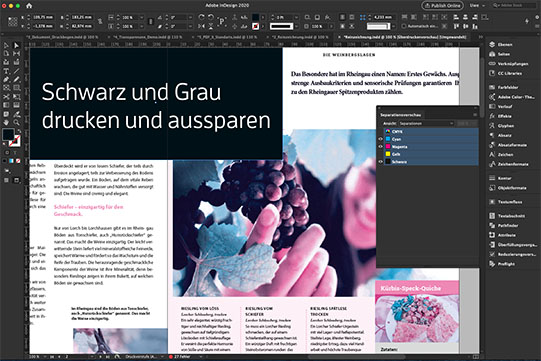The image size is (541, 361).
Task: Open the Zeichen character panel
Action: click(x=501, y=155)
